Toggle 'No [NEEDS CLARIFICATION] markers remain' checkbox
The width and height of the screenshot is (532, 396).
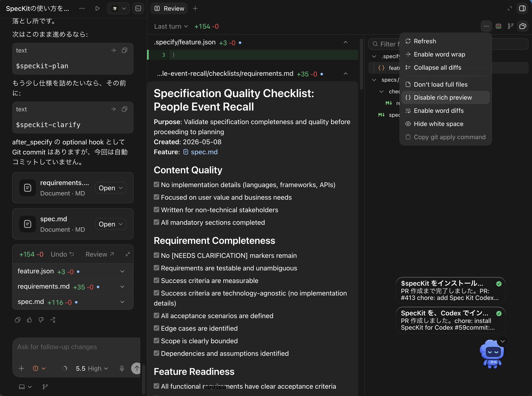click(x=156, y=255)
